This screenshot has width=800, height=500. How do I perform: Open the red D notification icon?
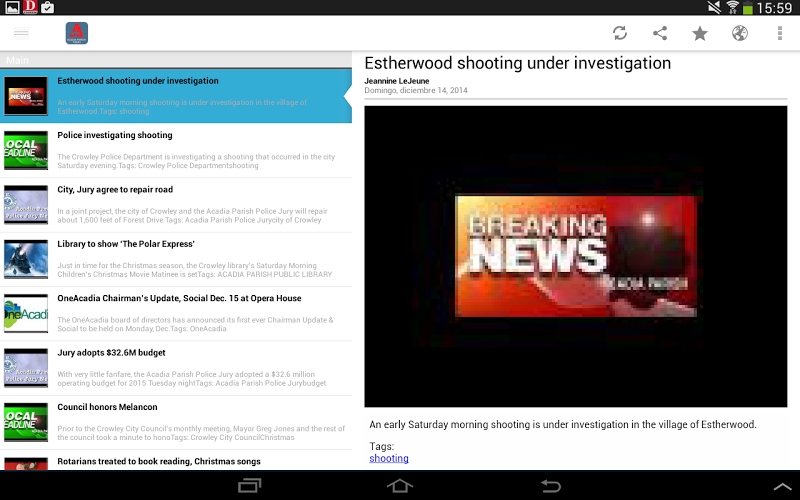[30, 7]
